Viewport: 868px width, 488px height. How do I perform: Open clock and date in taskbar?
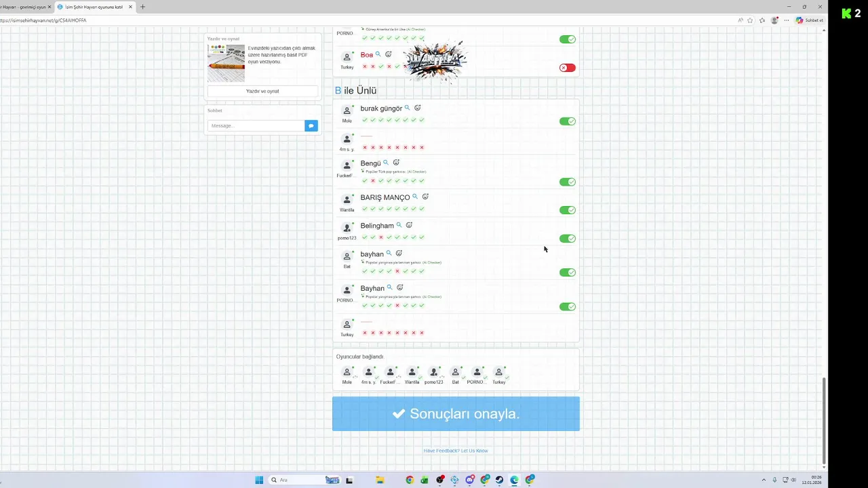click(812, 480)
